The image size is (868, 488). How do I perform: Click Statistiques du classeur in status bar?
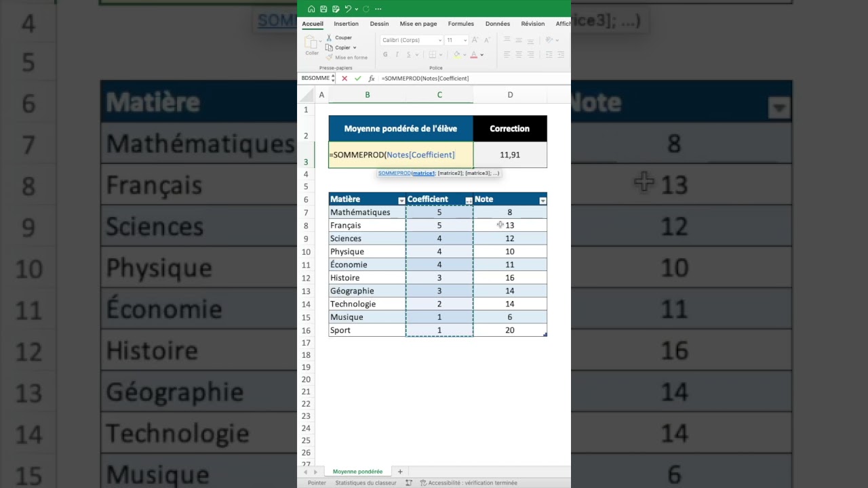(x=366, y=483)
